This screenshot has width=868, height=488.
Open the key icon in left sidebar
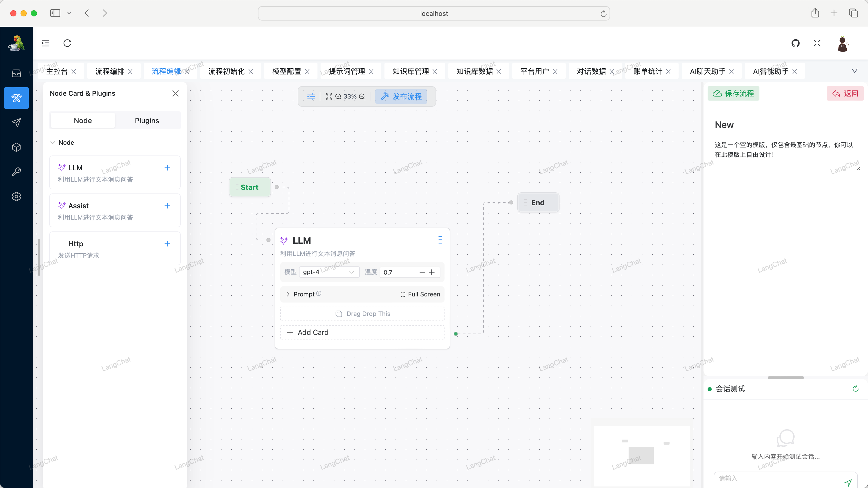(x=16, y=172)
